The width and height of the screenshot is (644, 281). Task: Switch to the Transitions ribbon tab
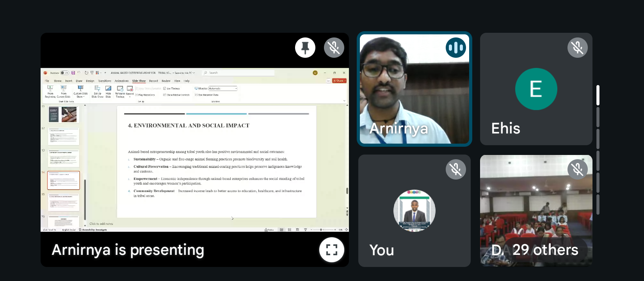tap(105, 81)
